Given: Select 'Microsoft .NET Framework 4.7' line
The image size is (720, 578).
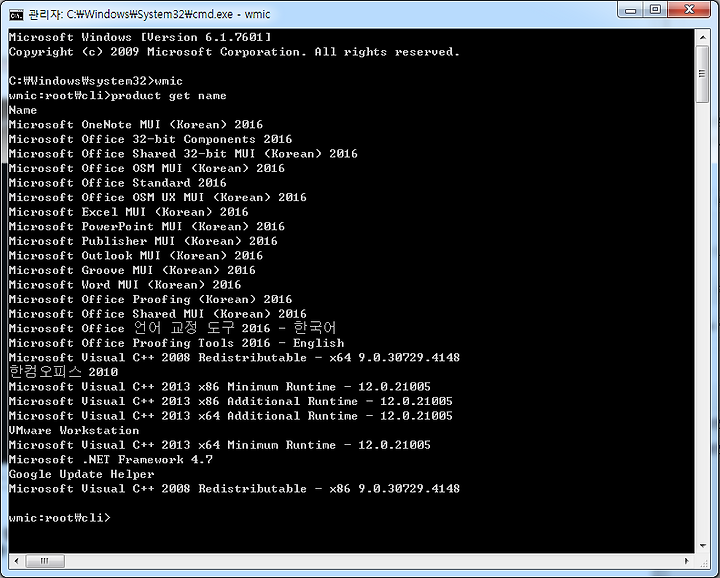Looking at the screenshot, I should point(111,460).
